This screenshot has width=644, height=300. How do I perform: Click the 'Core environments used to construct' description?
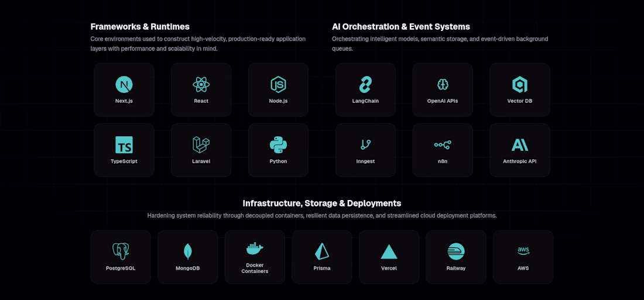tap(198, 43)
